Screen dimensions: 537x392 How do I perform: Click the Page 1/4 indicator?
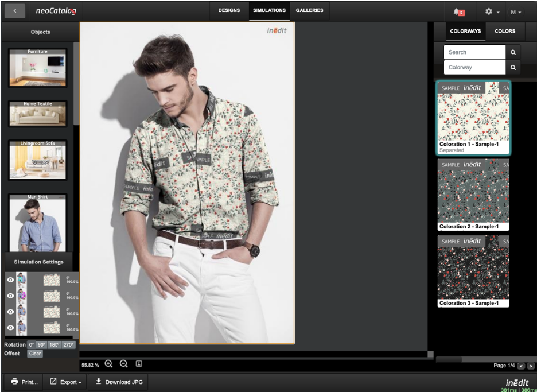click(x=504, y=366)
